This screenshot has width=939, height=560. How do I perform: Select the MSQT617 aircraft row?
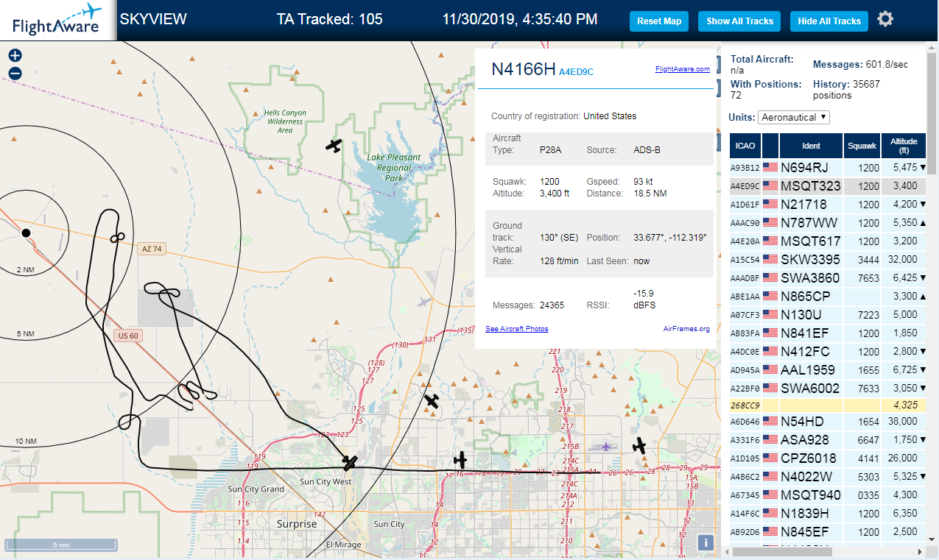pos(828,241)
